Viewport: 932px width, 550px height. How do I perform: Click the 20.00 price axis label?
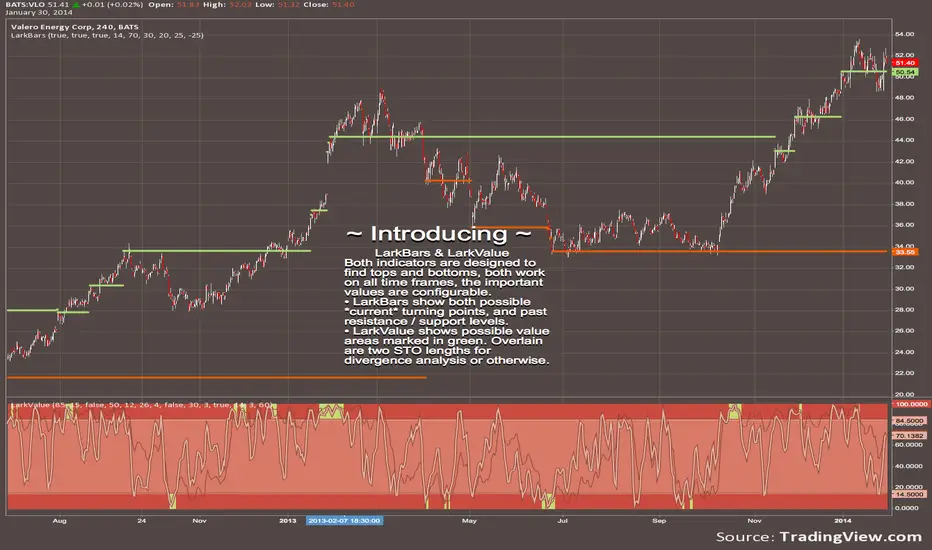tap(905, 394)
